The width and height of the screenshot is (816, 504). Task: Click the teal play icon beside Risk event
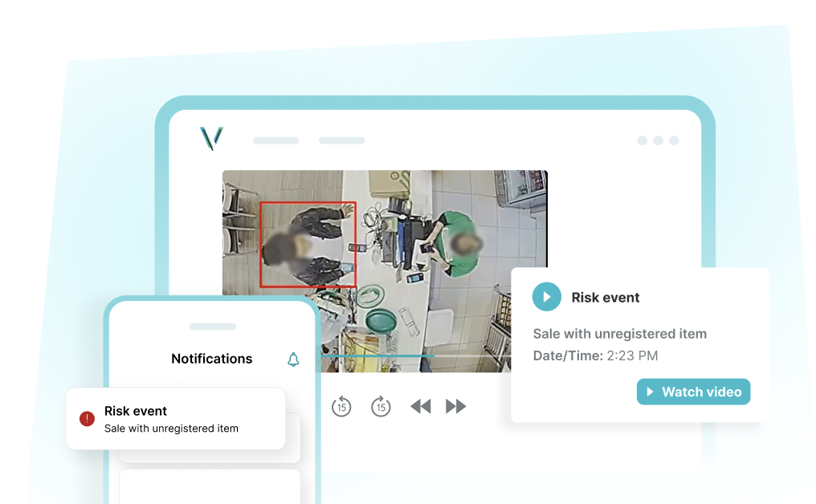[x=546, y=297]
